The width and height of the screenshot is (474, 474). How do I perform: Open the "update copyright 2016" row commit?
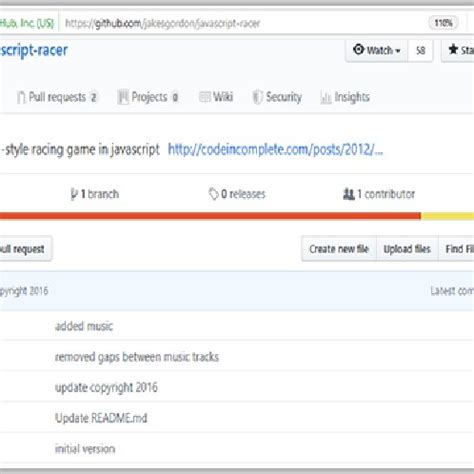tap(106, 387)
